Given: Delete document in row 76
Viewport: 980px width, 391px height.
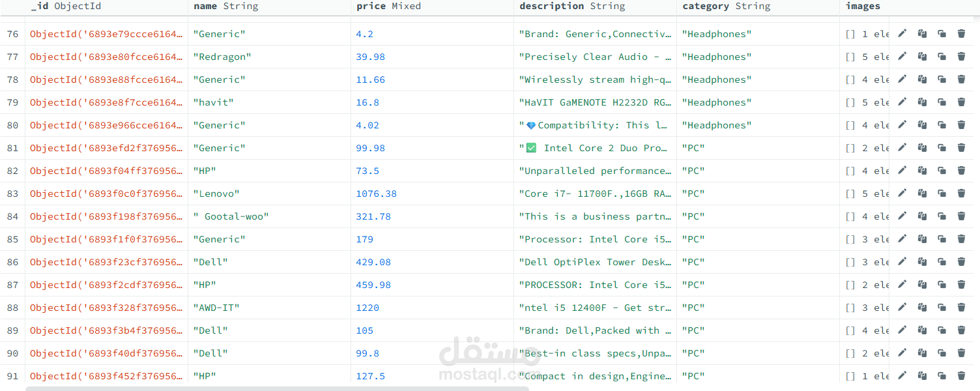Looking at the screenshot, I should [x=961, y=34].
